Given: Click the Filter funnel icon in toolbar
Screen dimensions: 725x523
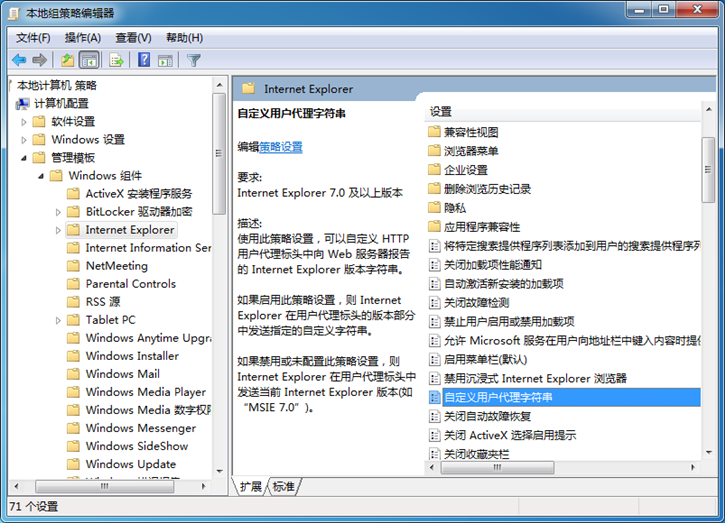Looking at the screenshot, I should [194, 60].
